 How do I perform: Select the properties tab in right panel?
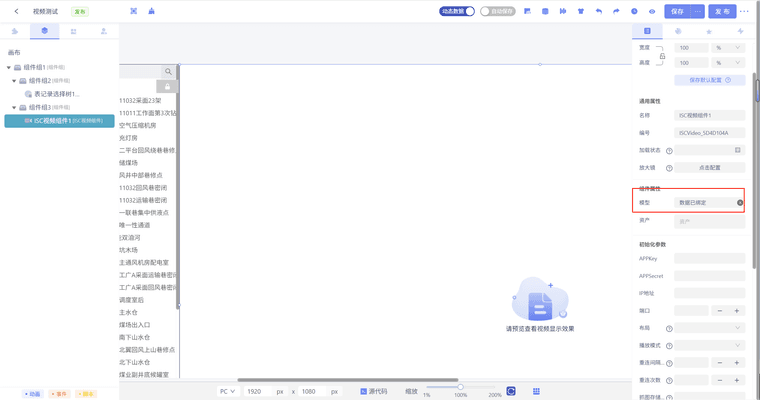coord(647,31)
